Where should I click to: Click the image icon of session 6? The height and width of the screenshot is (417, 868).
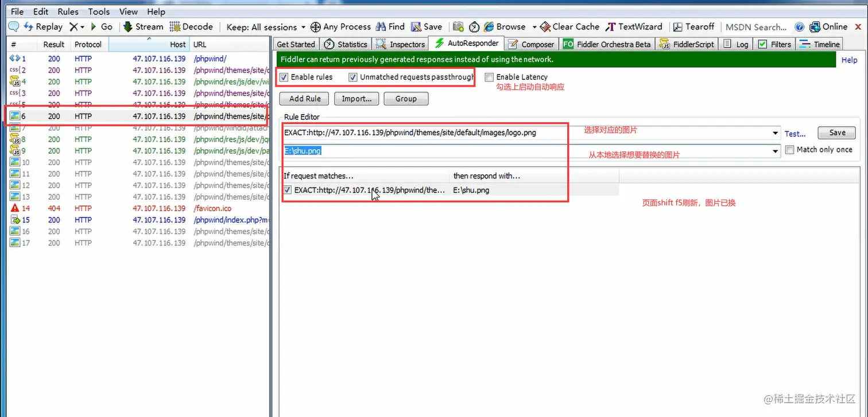pos(15,116)
